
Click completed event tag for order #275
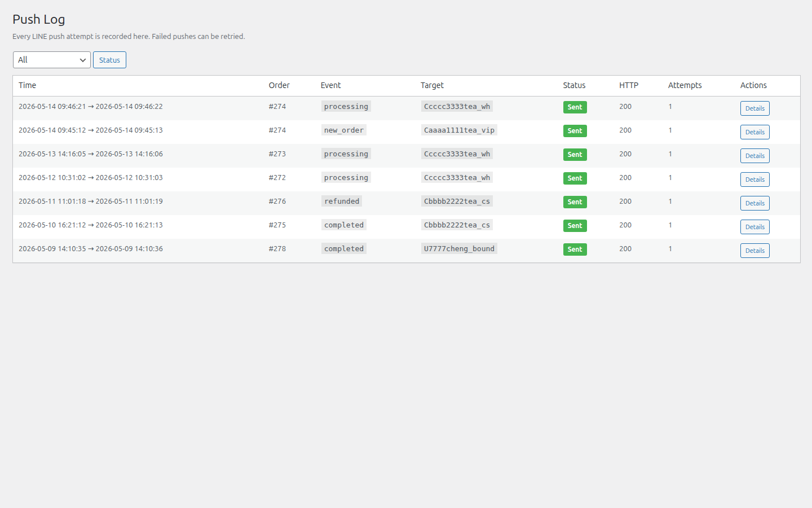pos(344,225)
